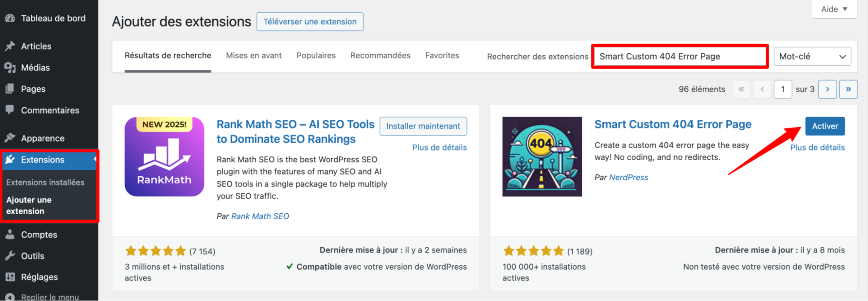Visit the NerdPress author link

coord(628,177)
